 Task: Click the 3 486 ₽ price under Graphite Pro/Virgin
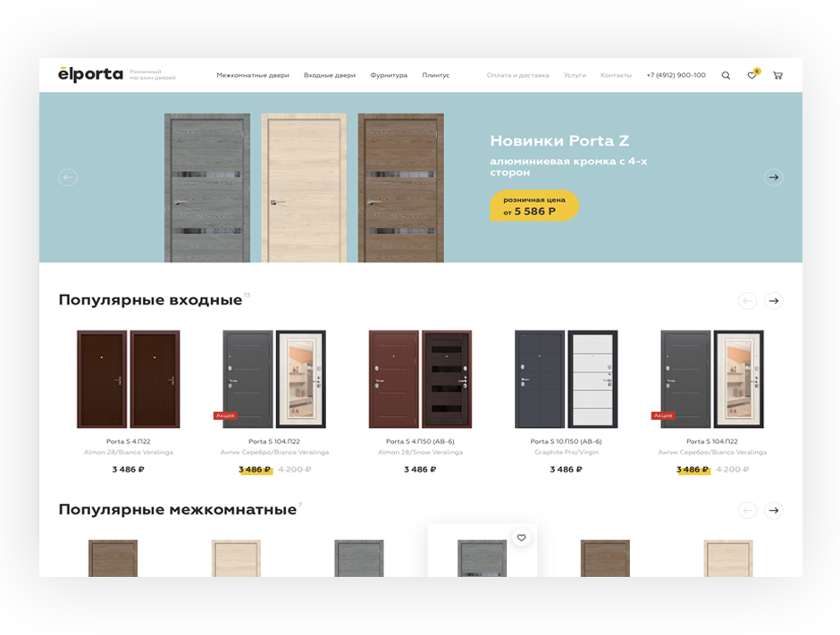point(566,470)
